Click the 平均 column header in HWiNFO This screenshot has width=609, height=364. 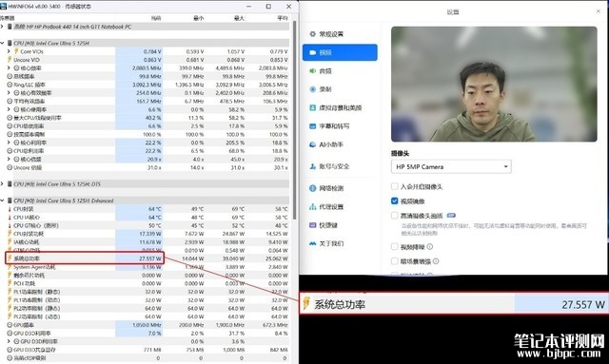283,18
